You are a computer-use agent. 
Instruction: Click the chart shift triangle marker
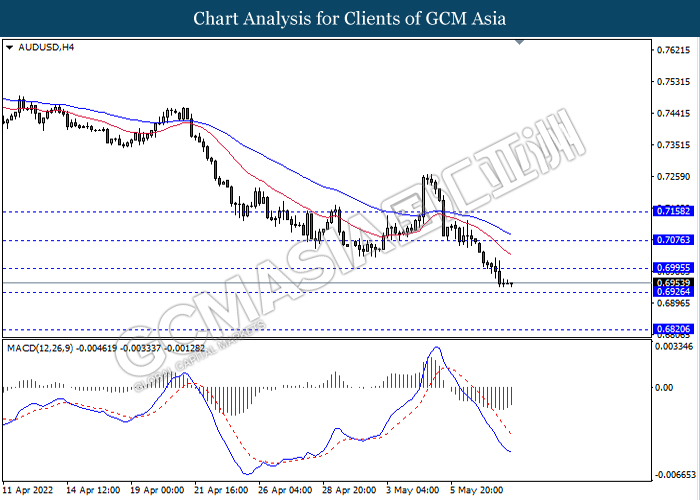[x=519, y=42]
